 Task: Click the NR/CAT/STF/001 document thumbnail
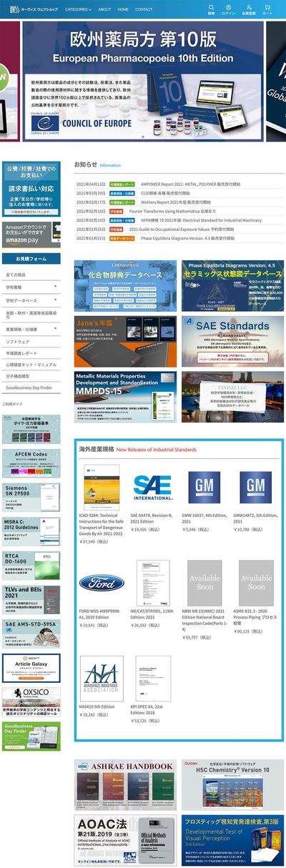click(153, 583)
